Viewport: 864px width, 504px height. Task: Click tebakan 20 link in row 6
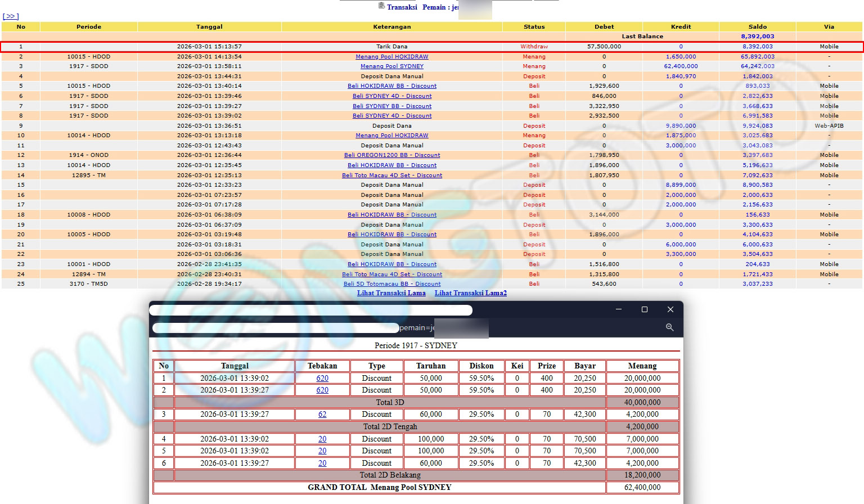322,463
